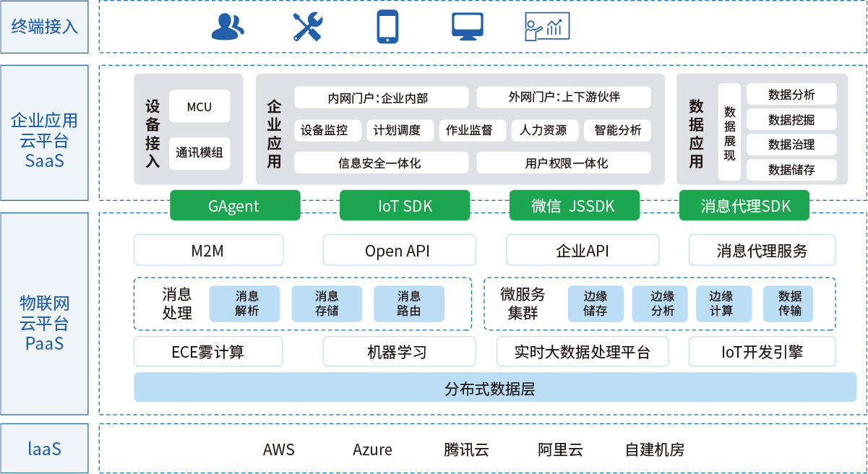This screenshot has height=474, width=868.
Task: Click the desktop monitor icon
Action: pyautogui.click(x=468, y=27)
